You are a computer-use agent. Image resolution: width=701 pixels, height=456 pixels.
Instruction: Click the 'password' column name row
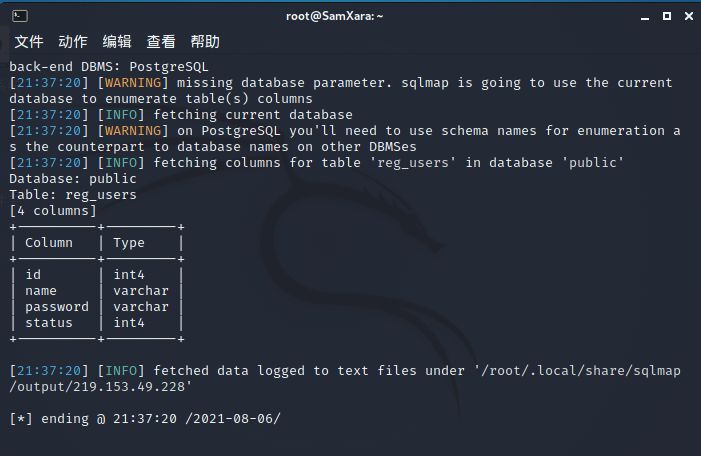[x=57, y=307]
